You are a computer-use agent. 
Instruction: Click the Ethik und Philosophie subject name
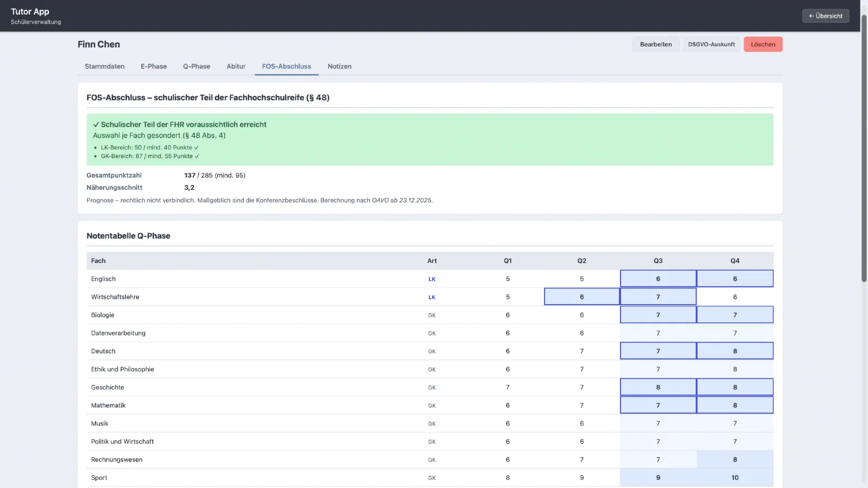coord(123,369)
